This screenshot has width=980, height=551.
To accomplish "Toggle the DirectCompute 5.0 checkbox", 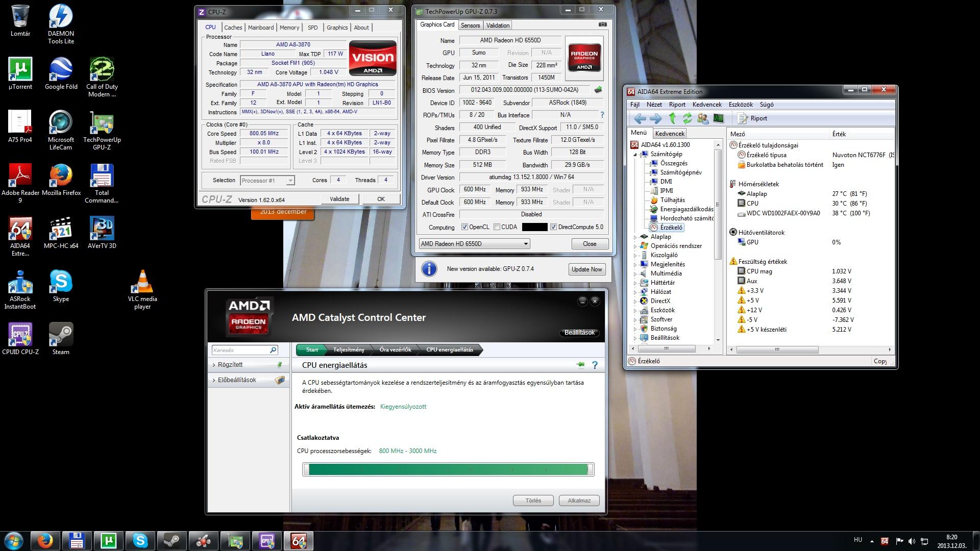I will (x=553, y=227).
